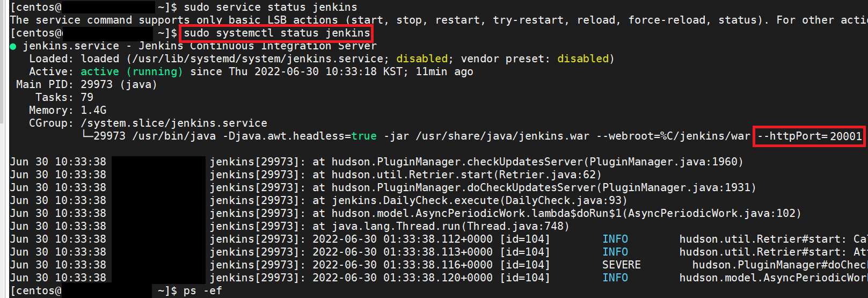Image resolution: width=868 pixels, height=298 pixels.
Task: Click 'java.lang.Thread.run(Thread.java:748)' line
Action: pos(450,226)
